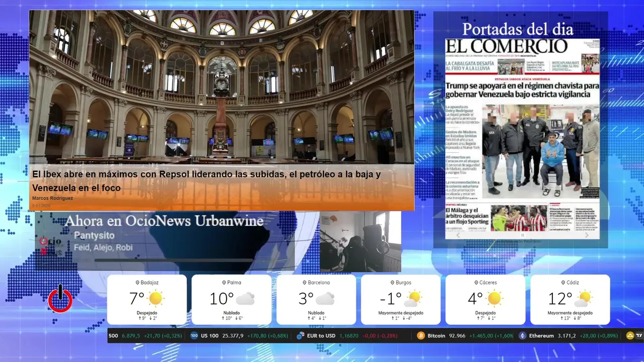Click US 100 value 25.377,9
The height and width of the screenshot is (362, 644).
pos(233,335)
